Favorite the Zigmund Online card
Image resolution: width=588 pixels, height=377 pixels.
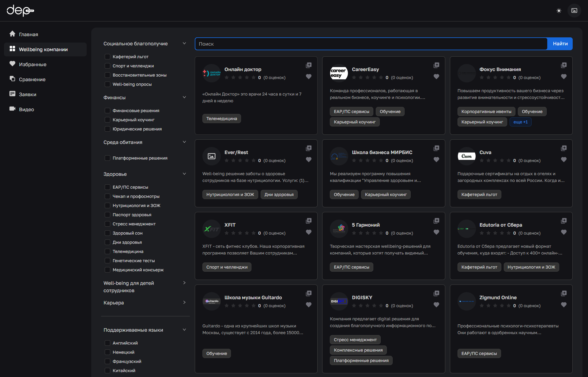click(564, 305)
